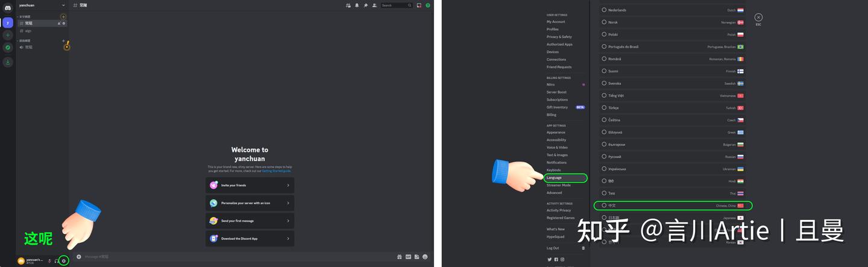
Task: Open HypeSquad settings page
Action: tap(555, 236)
